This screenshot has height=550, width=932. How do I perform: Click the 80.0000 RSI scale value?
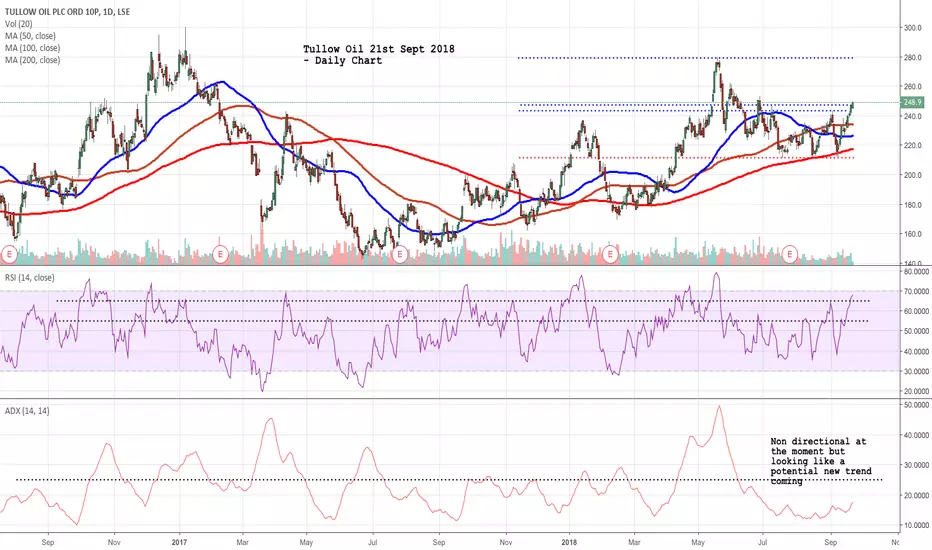click(x=917, y=272)
